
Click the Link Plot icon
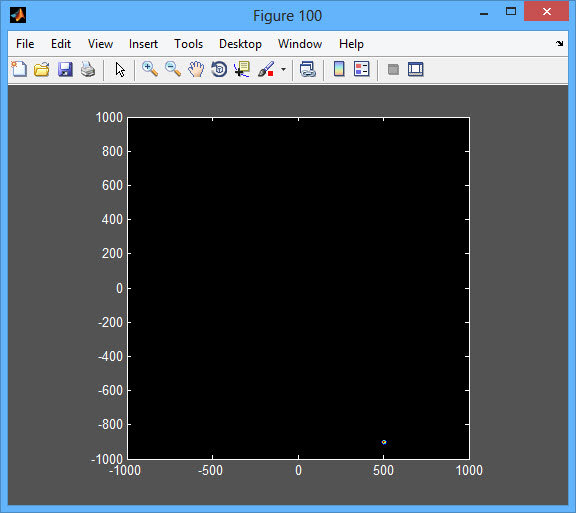click(x=307, y=69)
